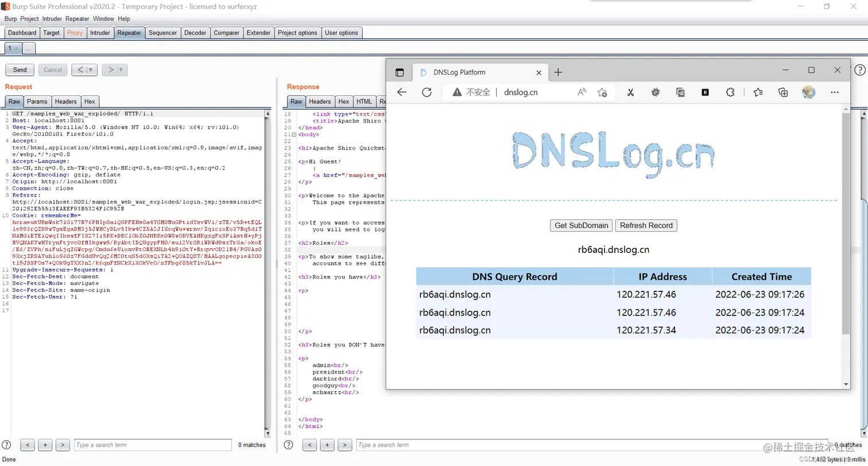Open the Help menu
The width and height of the screenshot is (868, 466).
point(124,19)
